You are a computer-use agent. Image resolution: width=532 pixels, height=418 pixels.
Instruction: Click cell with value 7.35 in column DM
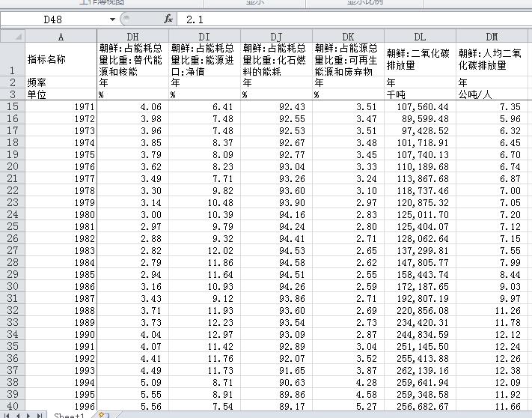(x=492, y=106)
